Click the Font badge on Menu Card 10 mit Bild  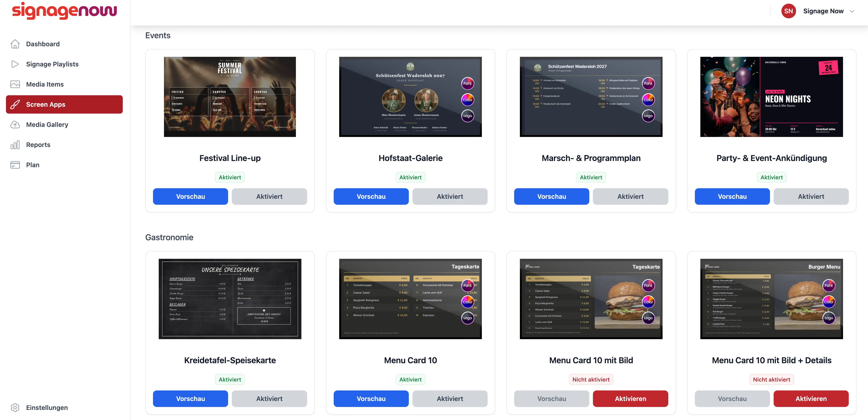click(x=648, y=286)
